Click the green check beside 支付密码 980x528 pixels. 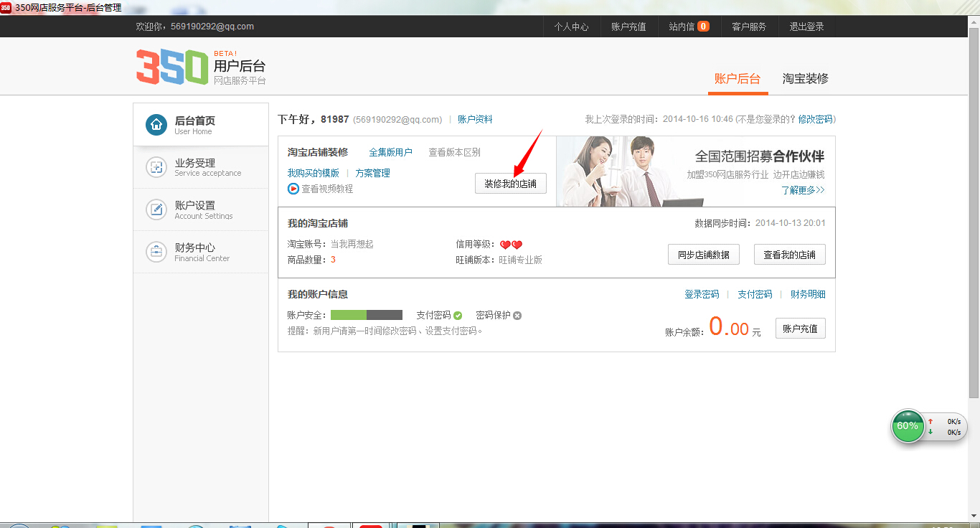(x=458, y=315)
